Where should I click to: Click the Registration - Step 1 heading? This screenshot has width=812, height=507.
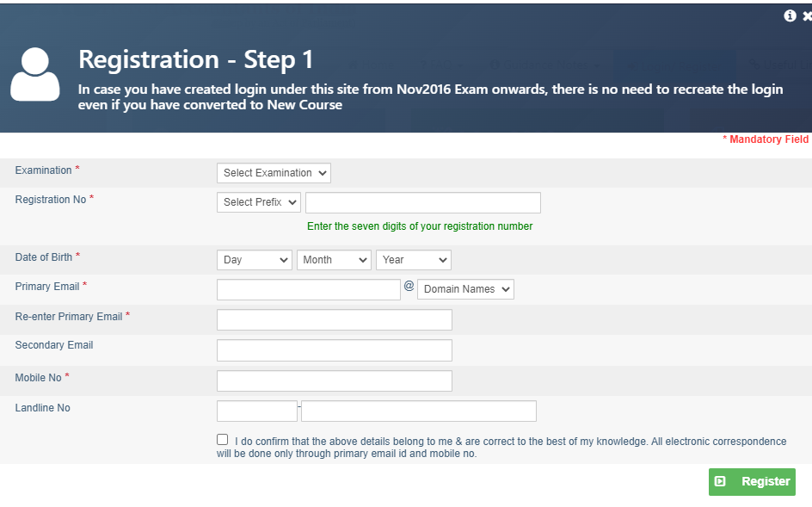click(196, 59)
